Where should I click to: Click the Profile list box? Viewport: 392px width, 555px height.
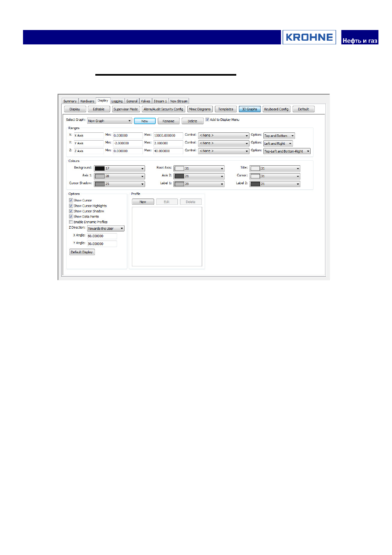tap(167, 236)
